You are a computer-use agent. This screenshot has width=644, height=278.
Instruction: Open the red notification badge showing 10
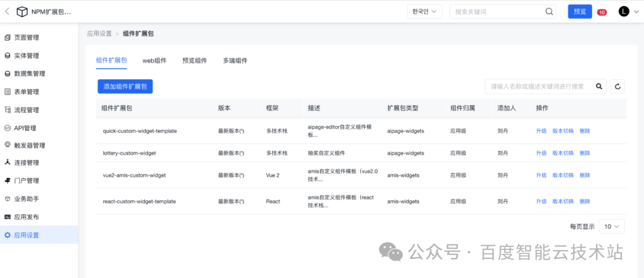[x=602, y=13]
